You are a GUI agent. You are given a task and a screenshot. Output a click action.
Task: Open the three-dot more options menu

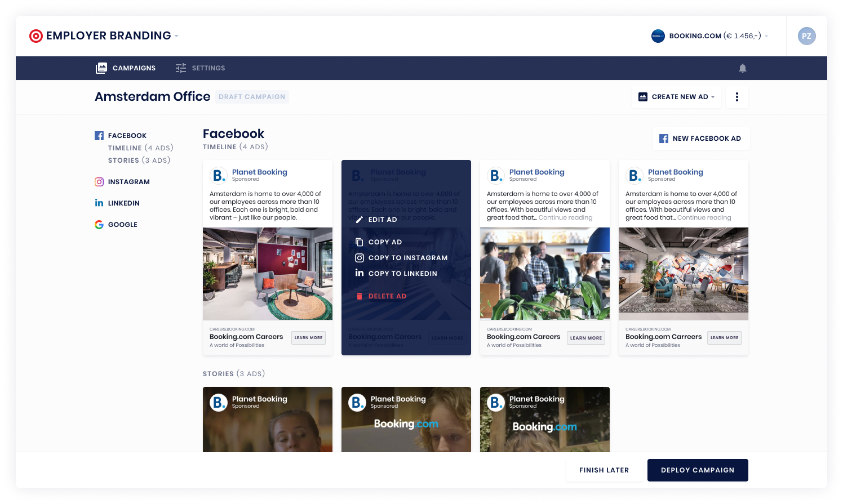point(737,97)
